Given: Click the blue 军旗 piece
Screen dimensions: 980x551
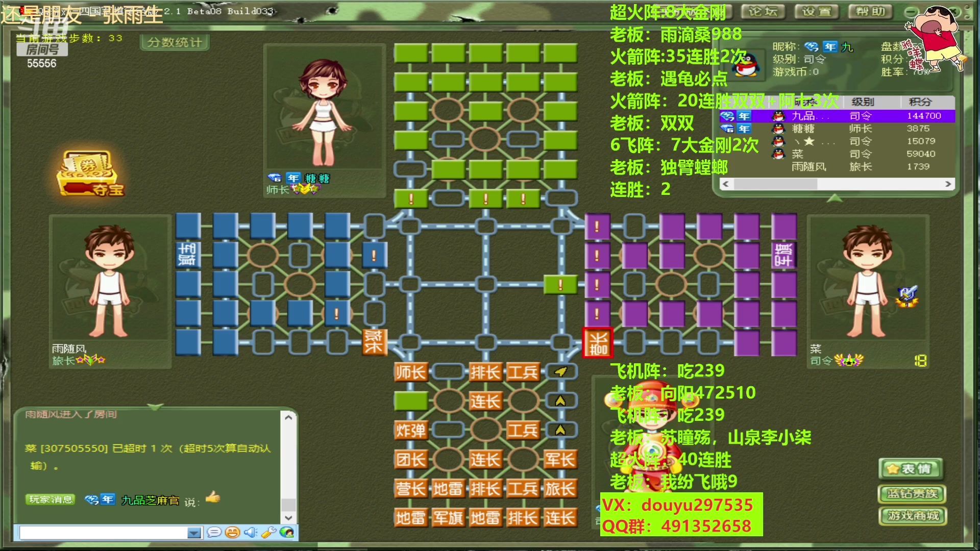Looking at the screenshot, I should 187,254.
